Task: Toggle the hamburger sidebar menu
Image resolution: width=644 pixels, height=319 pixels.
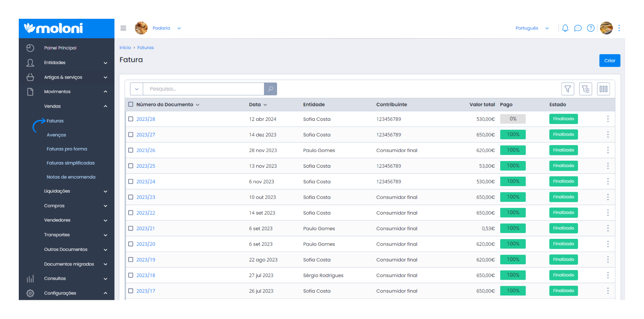Action: (123, 28)
